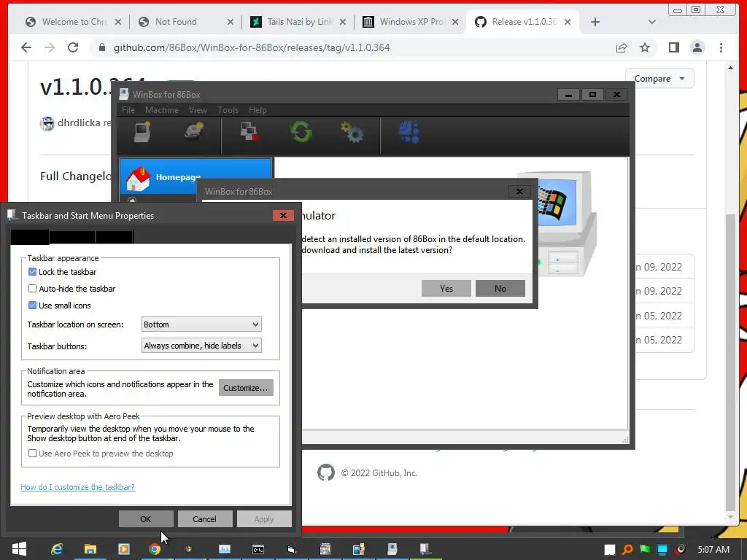This screenshot has width=747, height=560.
Task: Open the Windows Start button
Action: [19, 549]
